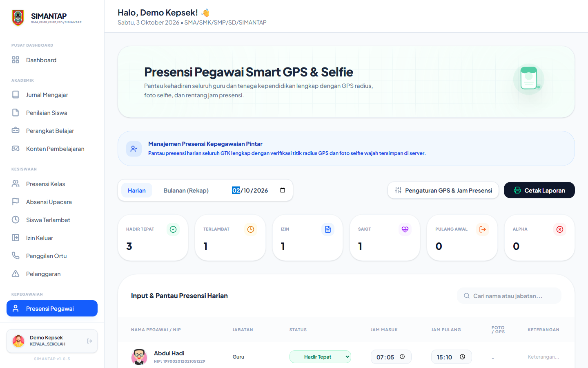Click the NAMA PEGAWAI / NIP column header
Image resolution: width=588 pixels, height=368 pixels.
pos(156,330)
